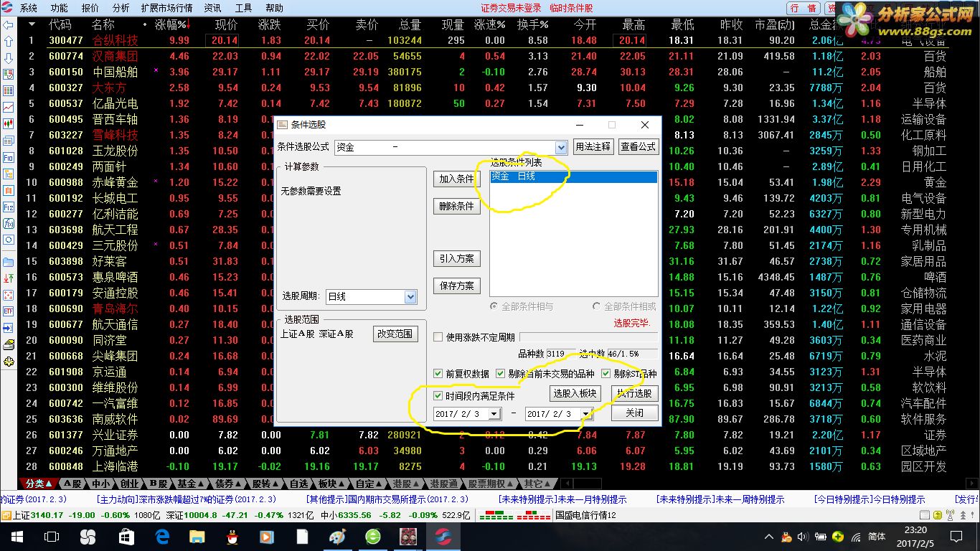Open the candlestick chart icon in sidebar
Screen dimensions: 980x551
click(9, 124)
